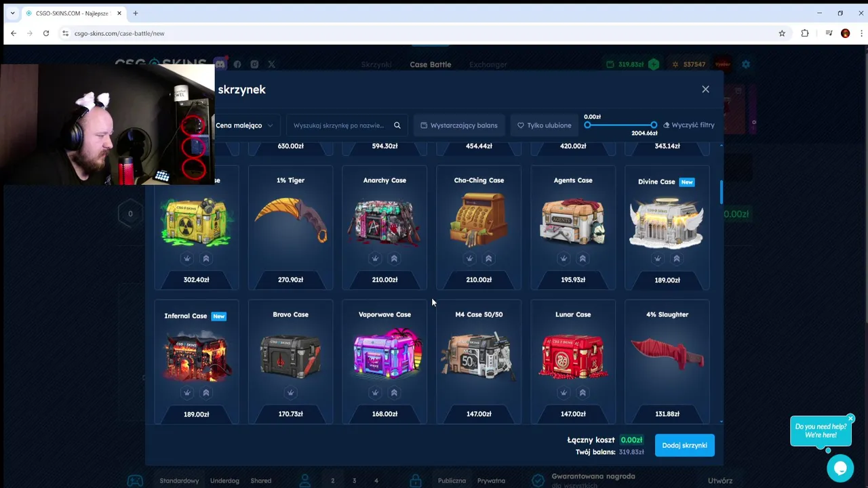Open the browser extensions puzzle icon

tap(805, 33)
